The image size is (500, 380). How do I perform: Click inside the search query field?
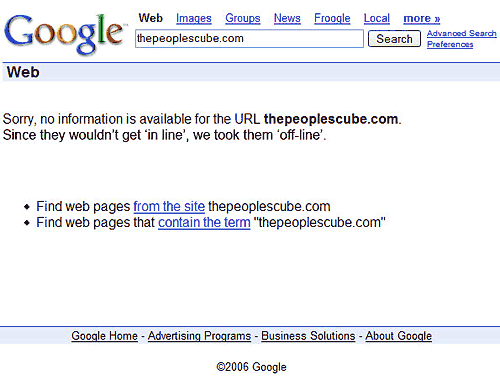tap(249, 39)
